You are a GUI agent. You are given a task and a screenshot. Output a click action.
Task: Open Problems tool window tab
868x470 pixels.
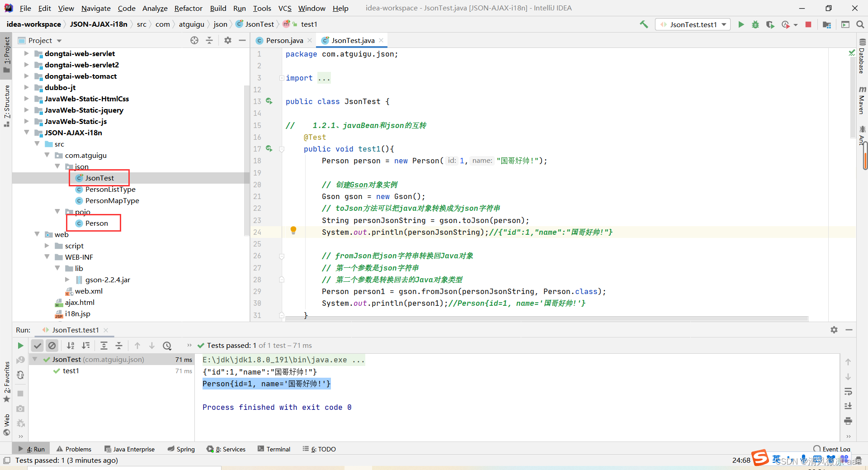click(74, 449)
